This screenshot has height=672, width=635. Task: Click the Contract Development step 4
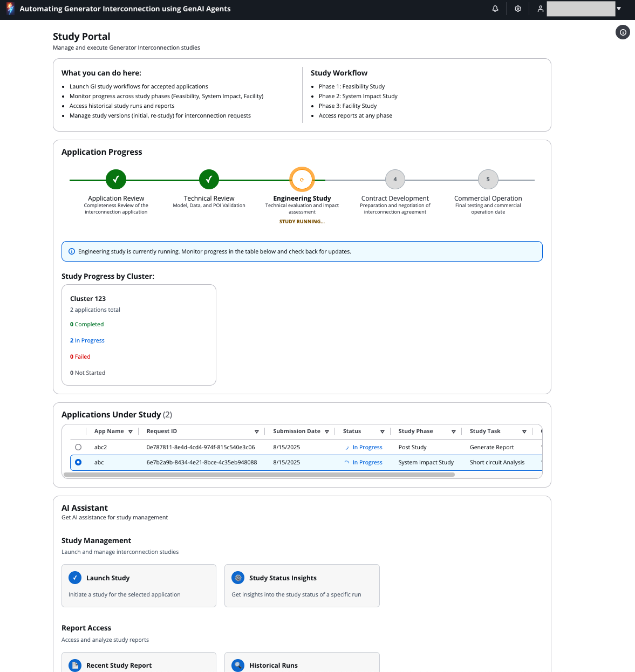395,180
